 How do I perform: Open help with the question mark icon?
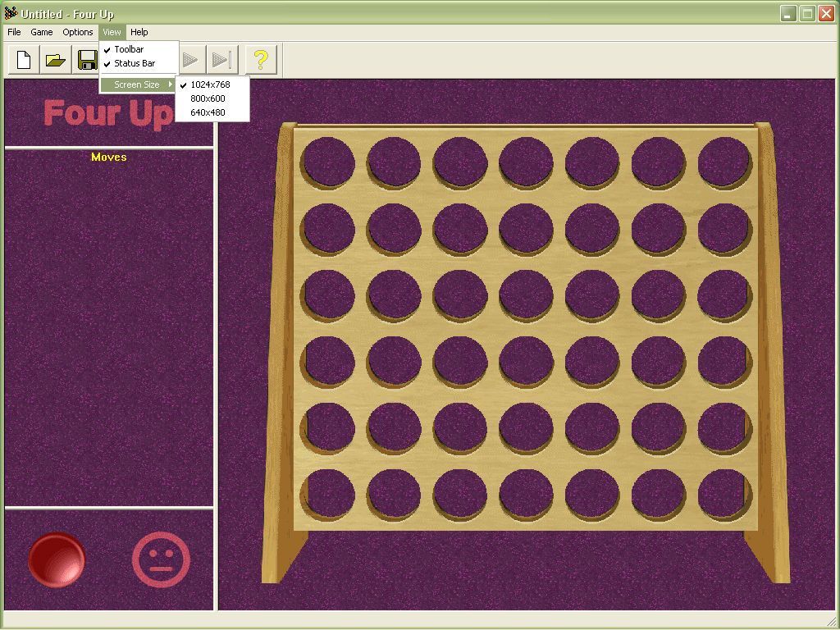tap(261, 58)
